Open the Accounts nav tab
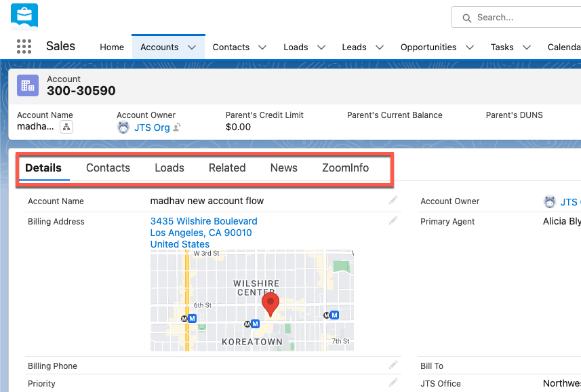The height and width of the screenshot is (392, 581). tap(159, 47)
